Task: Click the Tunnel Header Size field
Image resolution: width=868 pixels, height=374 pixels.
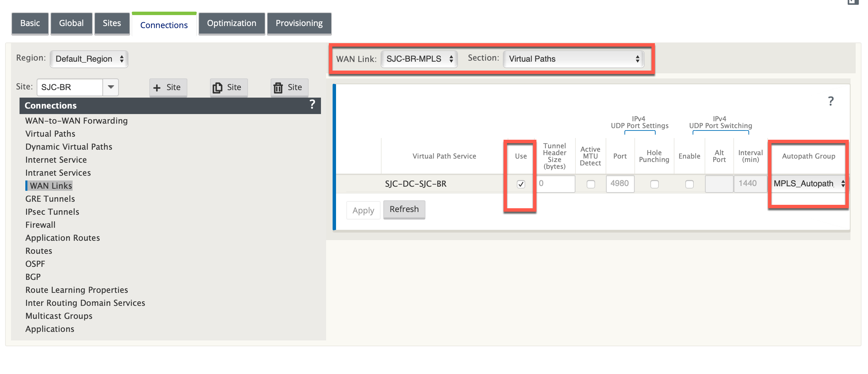Action: [x=555, y=184]
